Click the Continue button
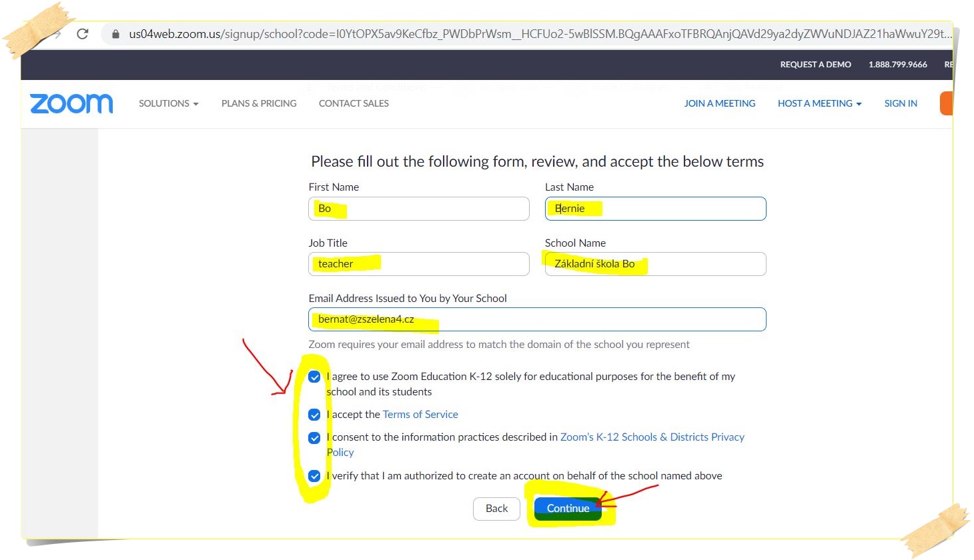Screen dimensions: 974x560 click(x=568, y=509)
